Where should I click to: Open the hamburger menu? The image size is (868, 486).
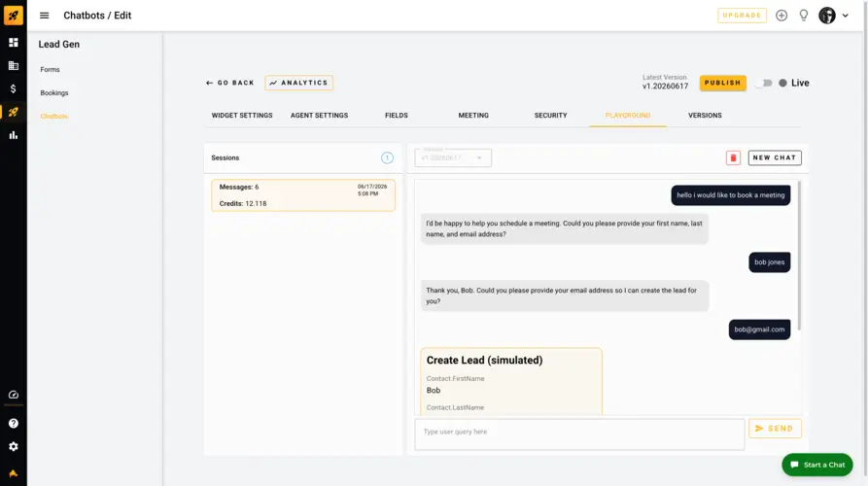[45, 16]
